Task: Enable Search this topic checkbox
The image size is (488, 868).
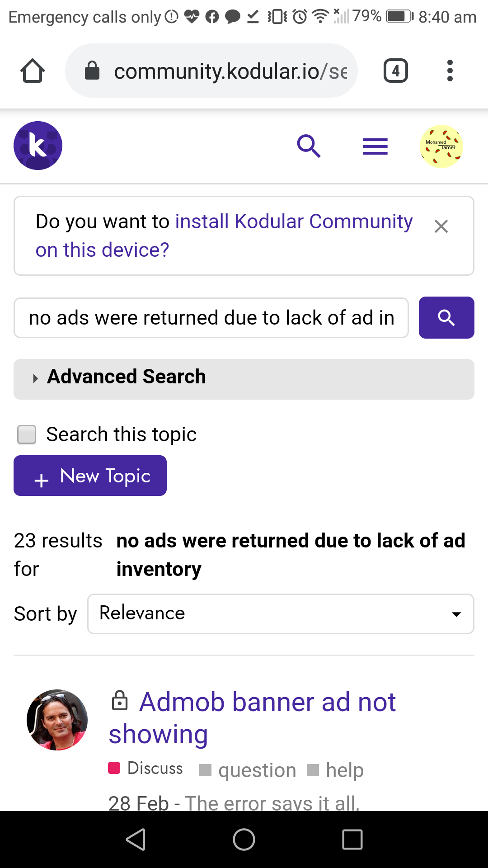Action: (x=27, y=434)
